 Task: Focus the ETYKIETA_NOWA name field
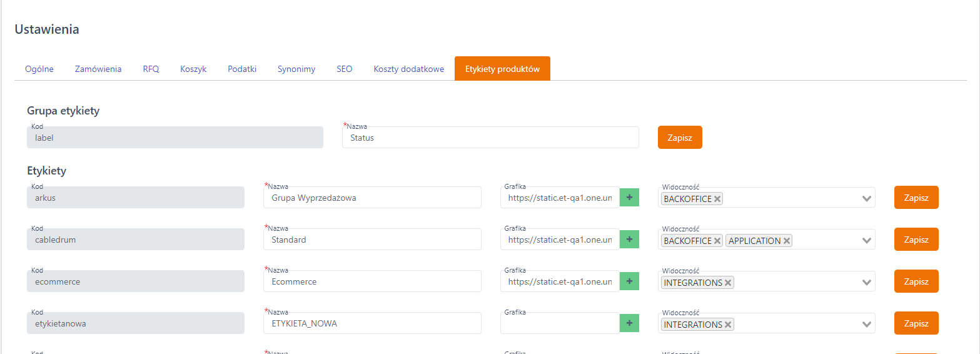pos(372,323)
